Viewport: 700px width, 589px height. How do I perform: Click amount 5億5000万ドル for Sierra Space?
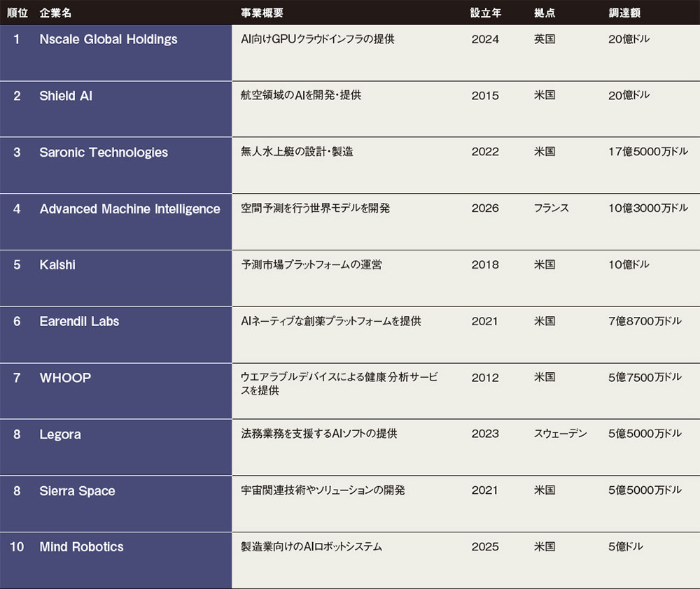pyautogui.click(x=645, y=490)
